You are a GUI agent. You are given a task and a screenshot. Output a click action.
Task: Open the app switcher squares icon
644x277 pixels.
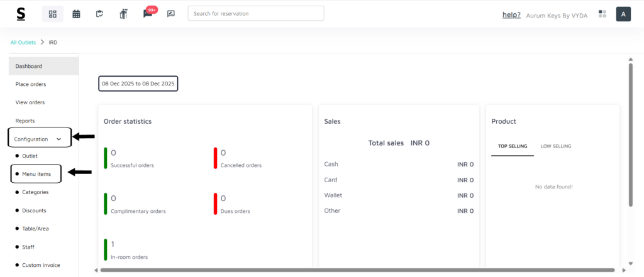point(602,14)
